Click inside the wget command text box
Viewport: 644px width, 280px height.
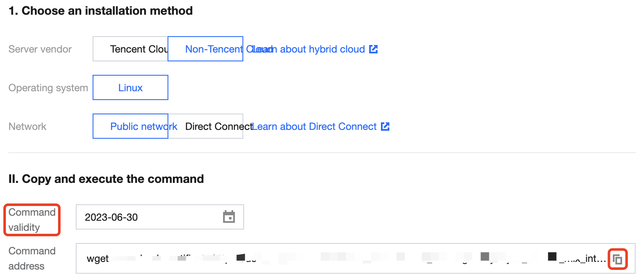pos(337,259)
